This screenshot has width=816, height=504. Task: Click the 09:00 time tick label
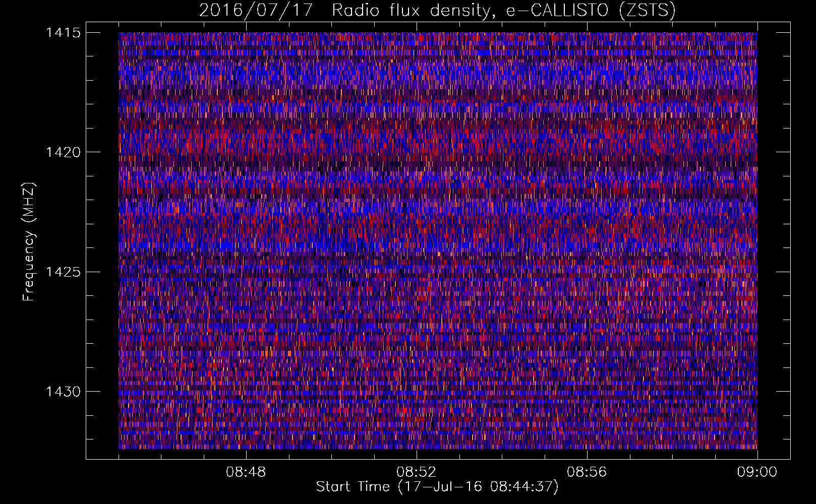757,472
